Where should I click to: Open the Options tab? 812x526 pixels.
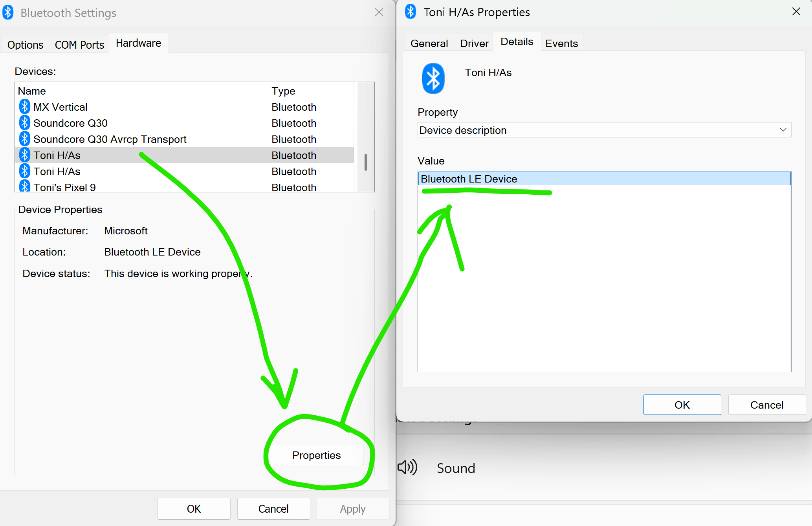[x=25, y=45]
